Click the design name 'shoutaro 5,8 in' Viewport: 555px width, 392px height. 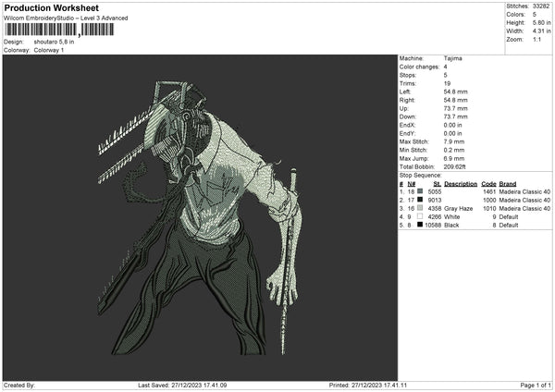55,42
